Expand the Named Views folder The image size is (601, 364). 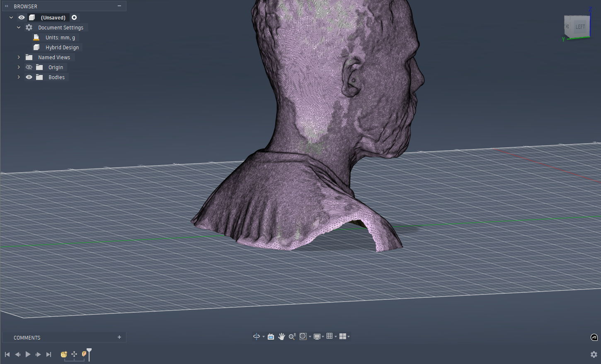pyautogui.click(x=18, y=57)
